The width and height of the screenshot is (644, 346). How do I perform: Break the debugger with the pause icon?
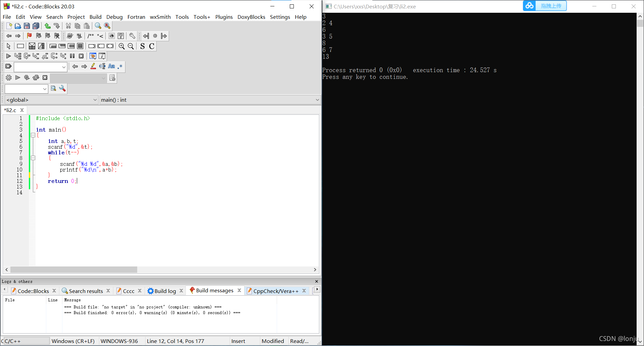72,56
